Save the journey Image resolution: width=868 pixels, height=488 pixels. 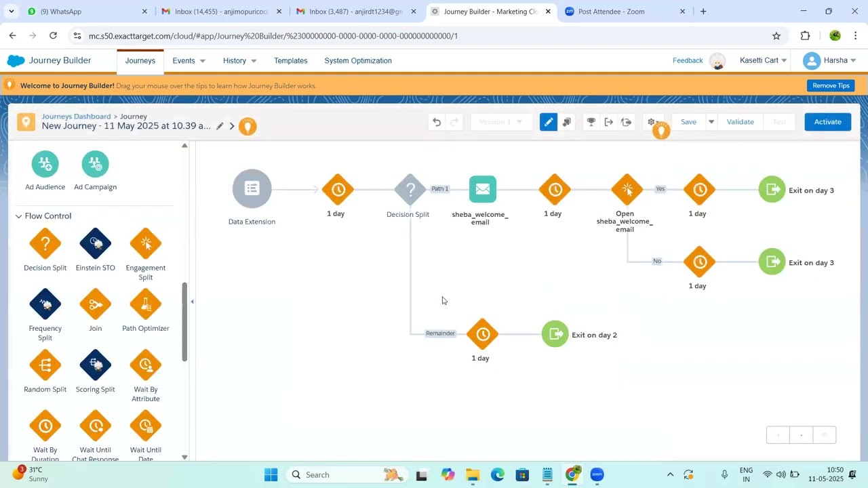[688, 122]
